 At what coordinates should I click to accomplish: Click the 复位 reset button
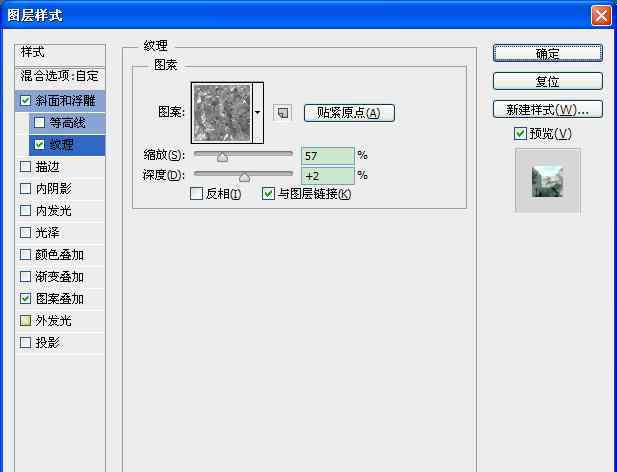548,81
